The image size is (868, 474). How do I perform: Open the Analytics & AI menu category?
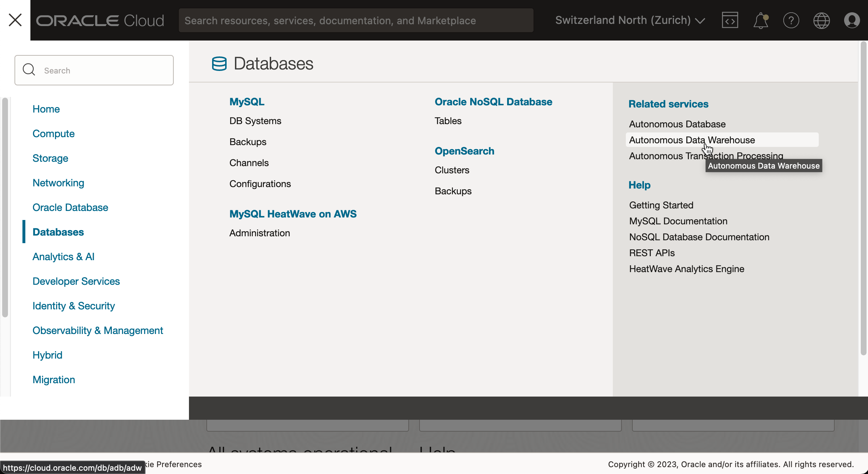[x=63, y=257]
